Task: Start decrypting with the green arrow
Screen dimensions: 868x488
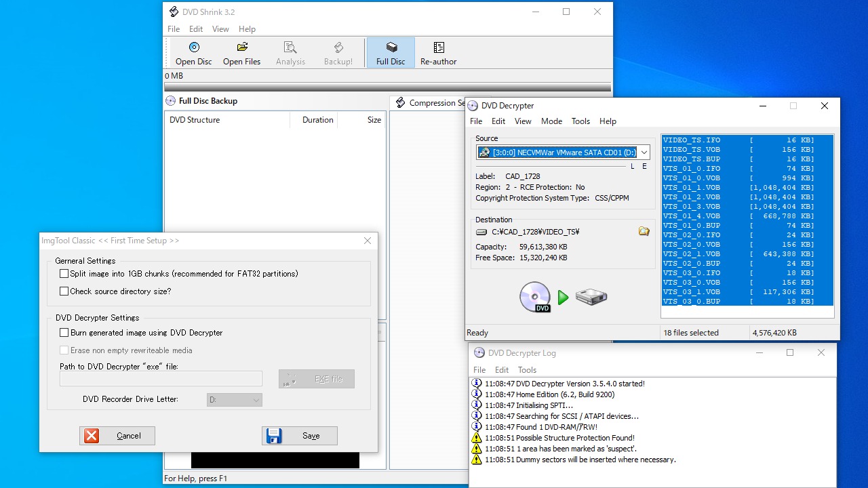Action: [563, 297]
